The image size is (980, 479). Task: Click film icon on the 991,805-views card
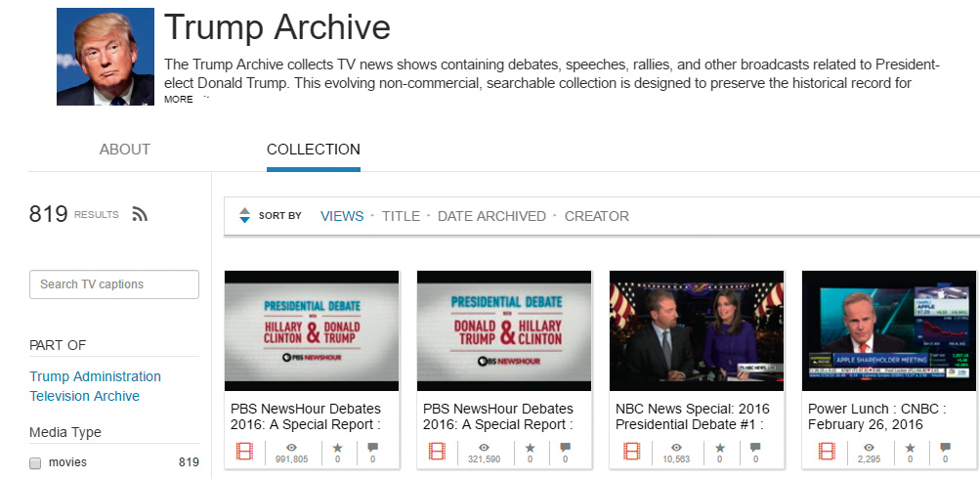click(x=245, y=452)
